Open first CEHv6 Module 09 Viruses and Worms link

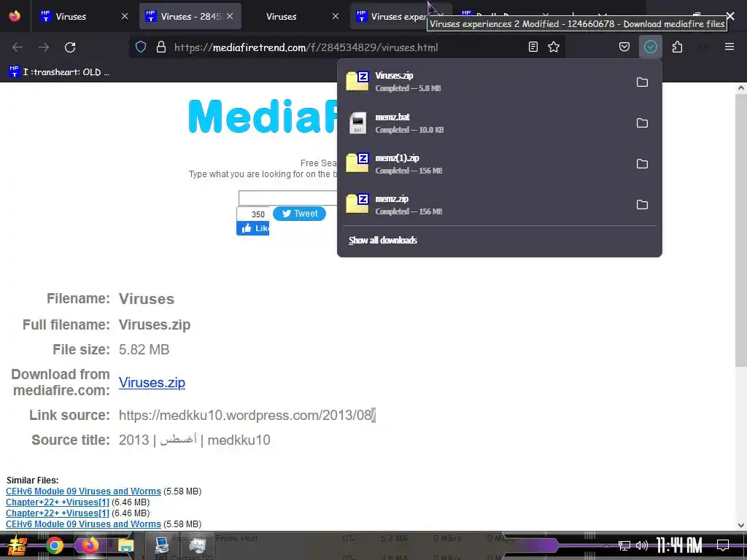[83, 491]
